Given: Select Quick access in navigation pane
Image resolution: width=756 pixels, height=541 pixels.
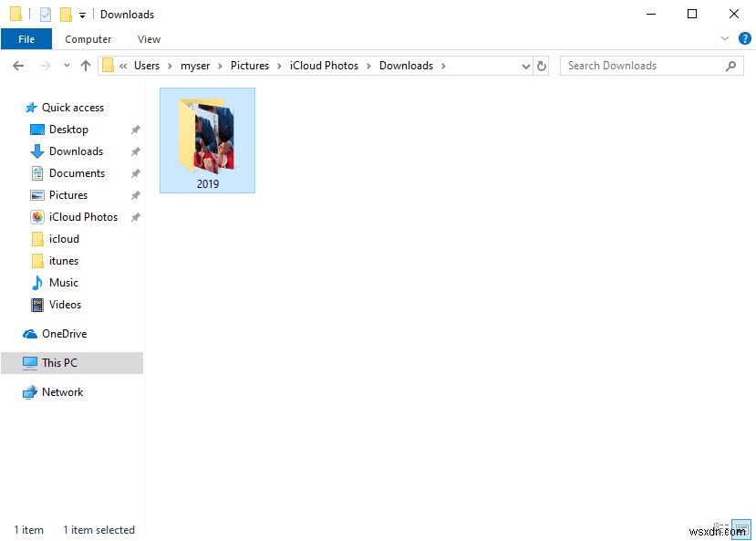Looking at the screenshot, I should [x=73, y=108].
